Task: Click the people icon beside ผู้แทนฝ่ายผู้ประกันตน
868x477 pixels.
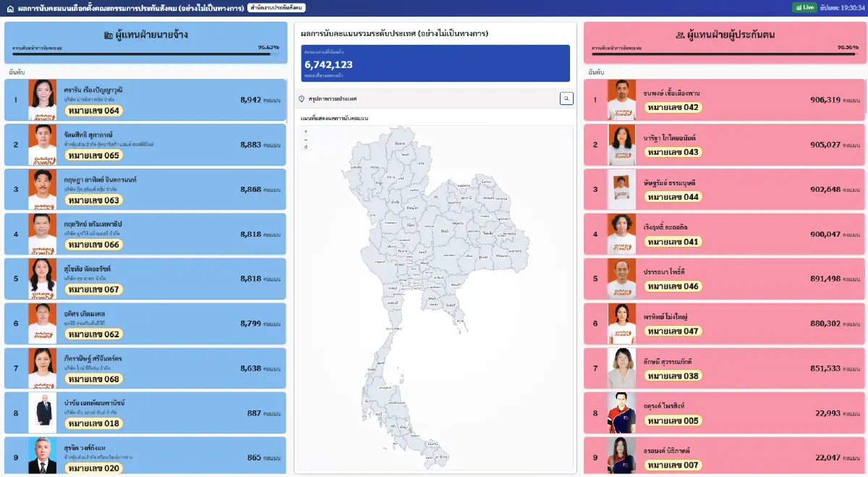Action: coord(679,34)
